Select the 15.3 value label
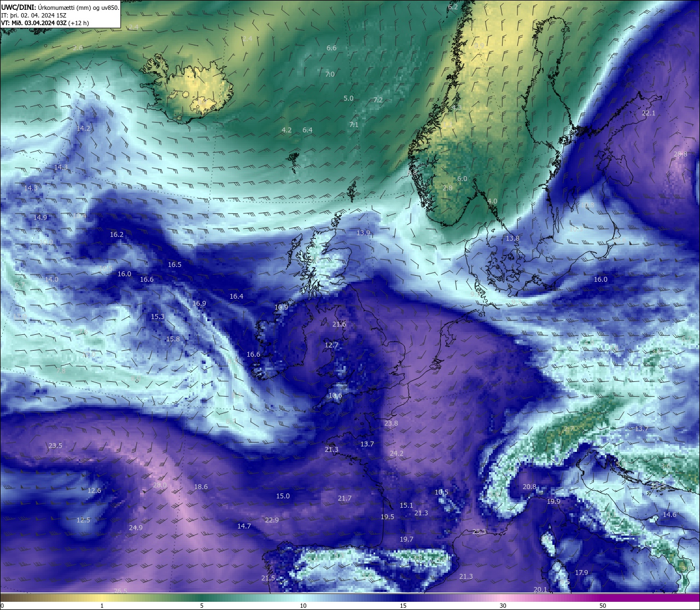700x610 pixels. coord(157,317)
